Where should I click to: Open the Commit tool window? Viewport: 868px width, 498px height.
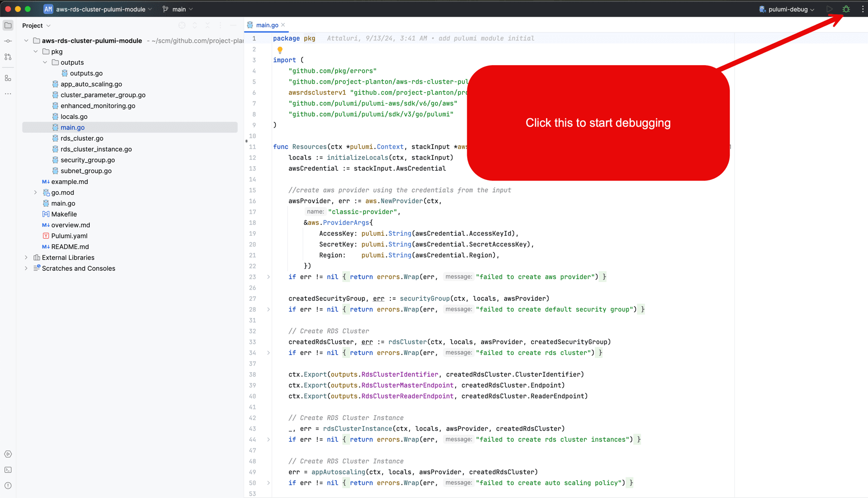pos(8,41)
